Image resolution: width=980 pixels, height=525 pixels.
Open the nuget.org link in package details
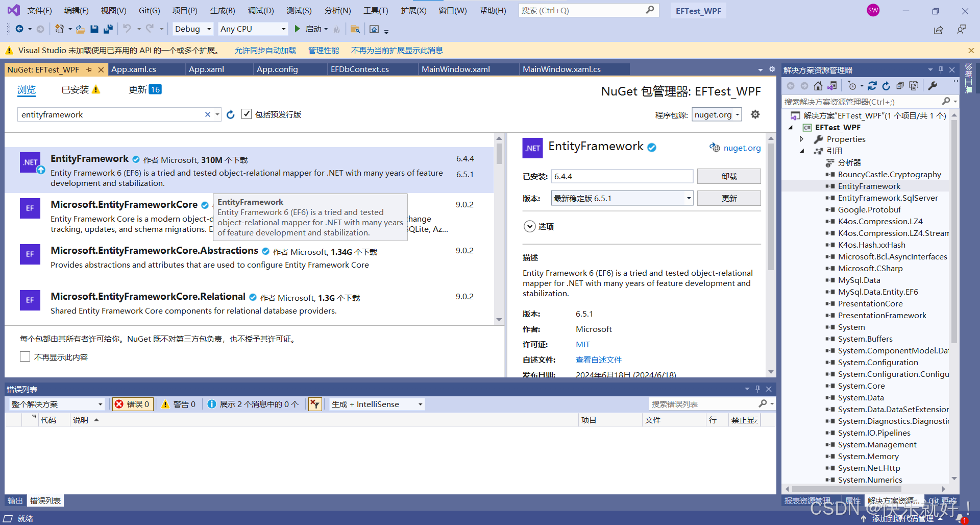pyautogui.click(x=742, y=148)
